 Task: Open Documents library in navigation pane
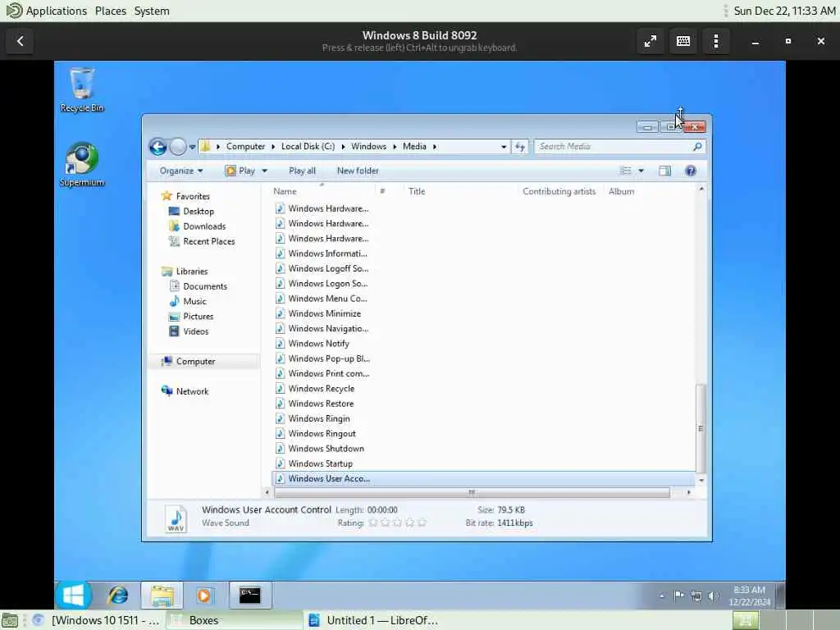pos(204,286)
